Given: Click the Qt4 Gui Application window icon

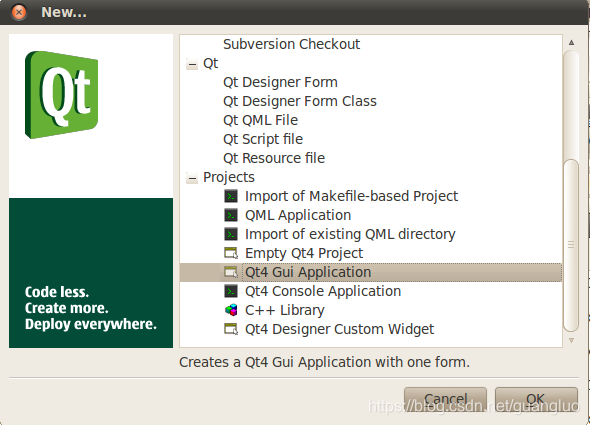Looking at the screenshot, I should pyautogui.click(x=231, y=272).
